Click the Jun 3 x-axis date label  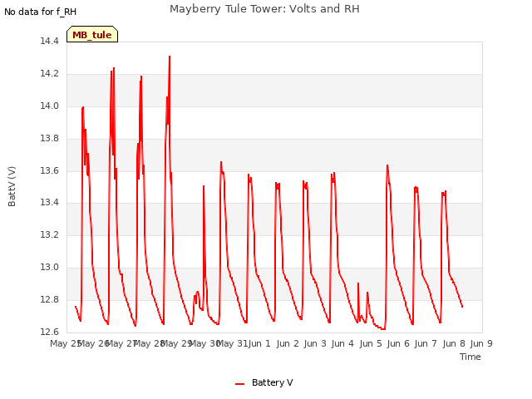click(x=315, y=343)
